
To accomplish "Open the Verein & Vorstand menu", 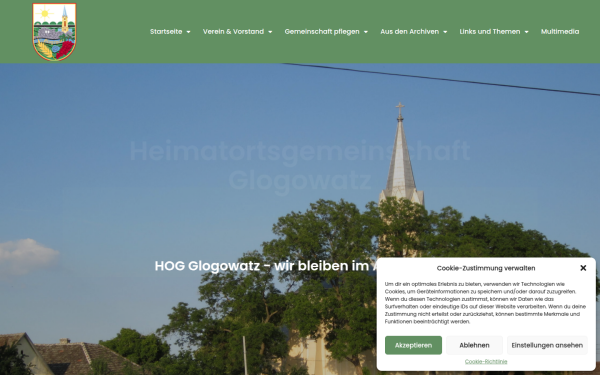I will tap(233, 32).
